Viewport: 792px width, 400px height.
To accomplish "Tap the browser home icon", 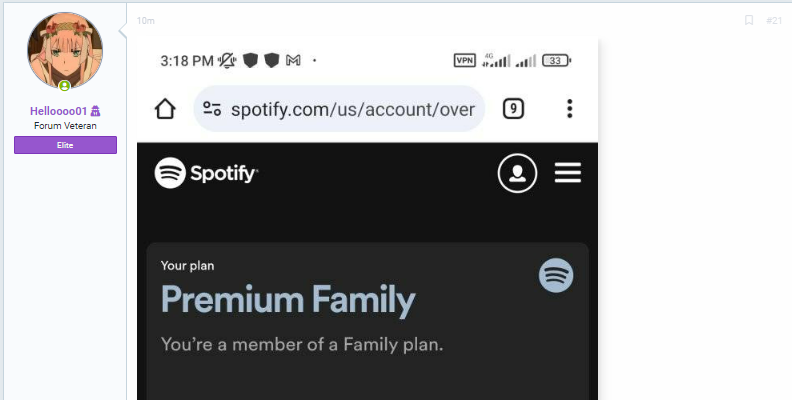I will [165, 109].
